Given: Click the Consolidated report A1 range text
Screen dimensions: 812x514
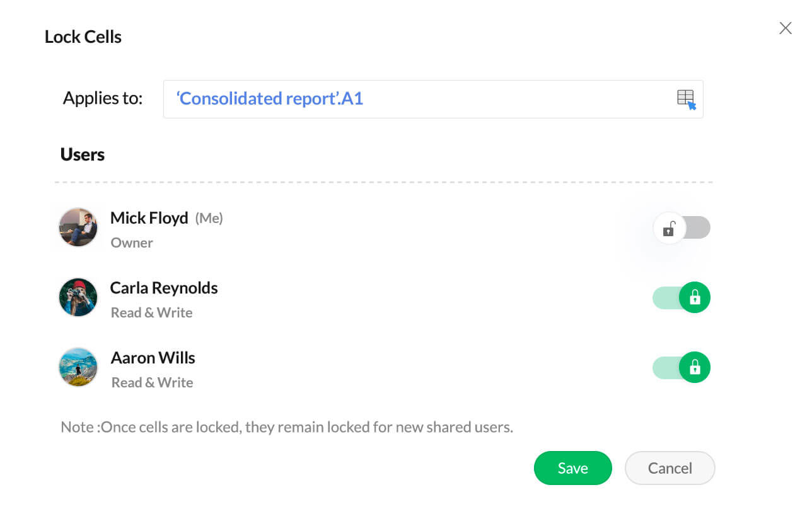Looking at the screenshot, I should (269, 98).
